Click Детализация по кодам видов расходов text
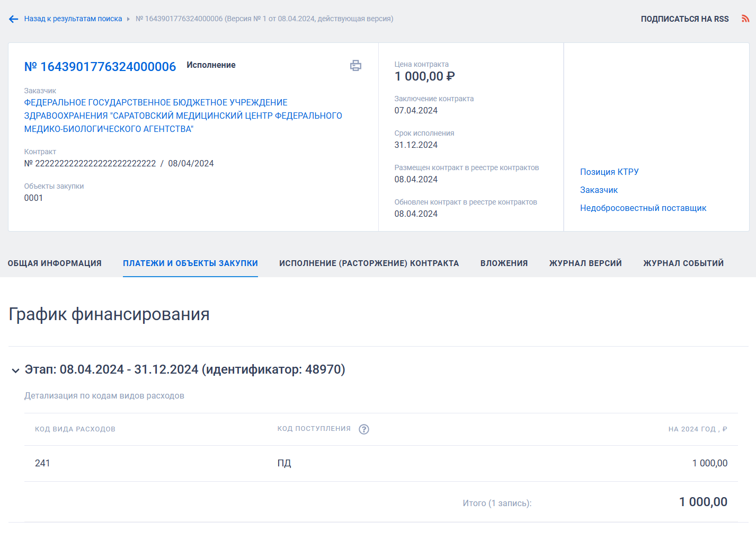Screen dimensions: 756x539 pos(104,396)
